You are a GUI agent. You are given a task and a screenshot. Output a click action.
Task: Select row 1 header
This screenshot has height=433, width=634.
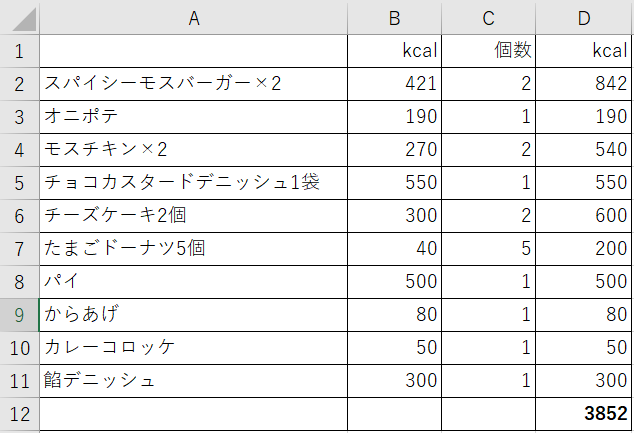click(x=19, y=51)
